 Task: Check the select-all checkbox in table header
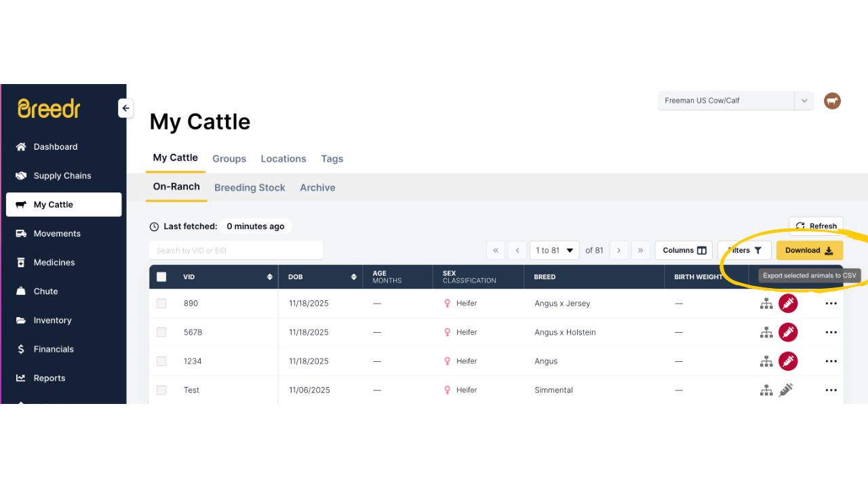(161, 277)
